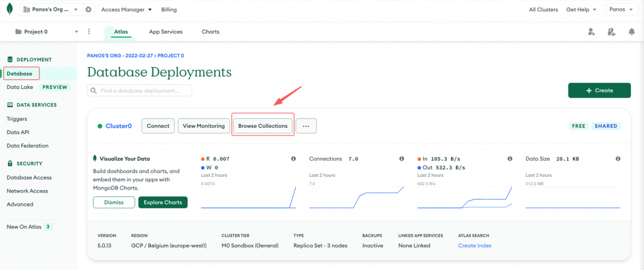Expand the Project 0 selector
This screenshot has height=270, width=644.
click(47, 31)
